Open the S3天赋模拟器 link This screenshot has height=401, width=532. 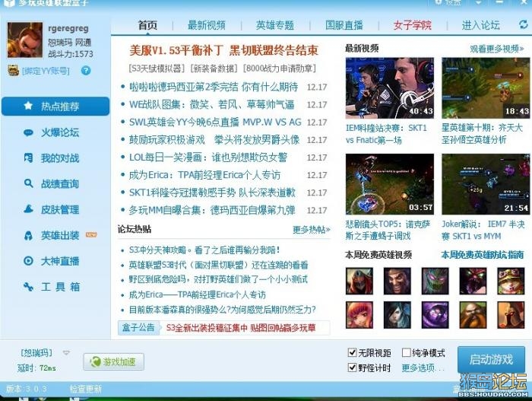tap(157, 68)
